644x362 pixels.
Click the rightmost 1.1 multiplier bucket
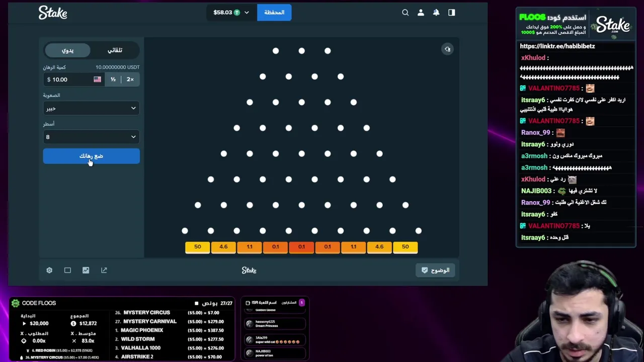[x=354, y=247]
